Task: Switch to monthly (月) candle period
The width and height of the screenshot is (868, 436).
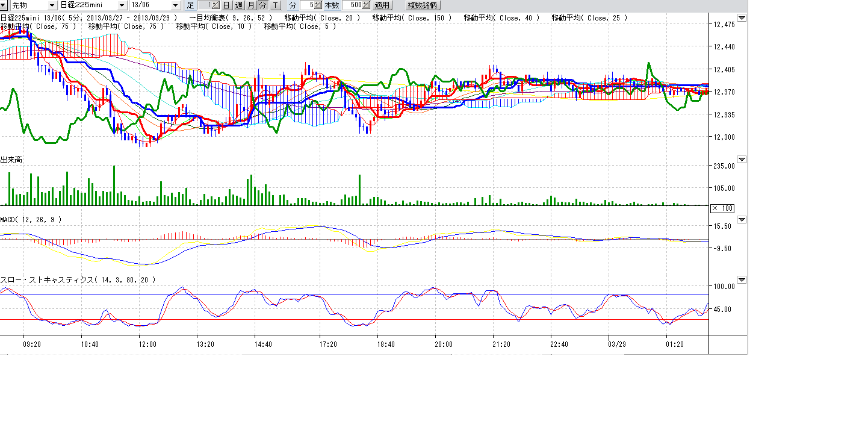Action: click(250, 5)
